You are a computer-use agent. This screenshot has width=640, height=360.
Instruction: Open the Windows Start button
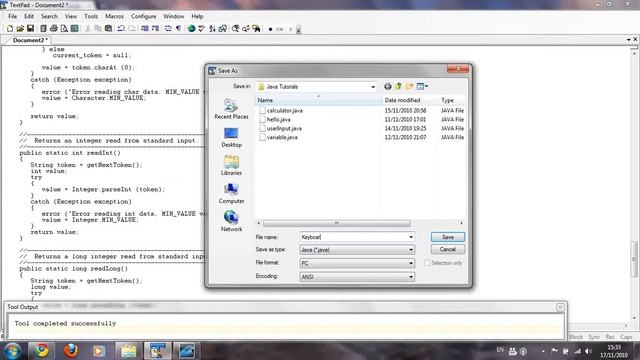(12, 351)
